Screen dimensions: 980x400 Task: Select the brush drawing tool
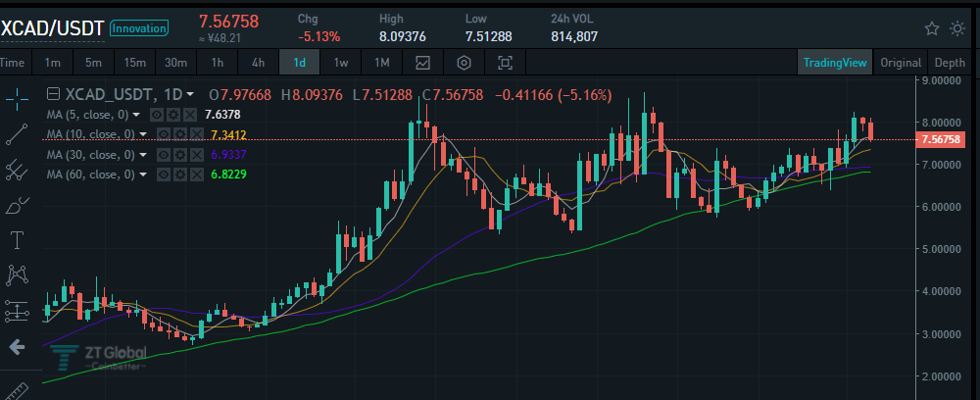17,205
